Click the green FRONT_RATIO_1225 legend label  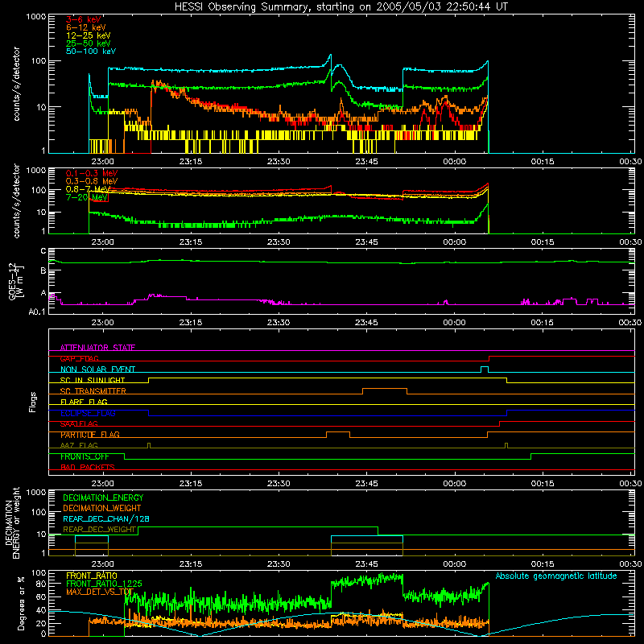(104, 584)
